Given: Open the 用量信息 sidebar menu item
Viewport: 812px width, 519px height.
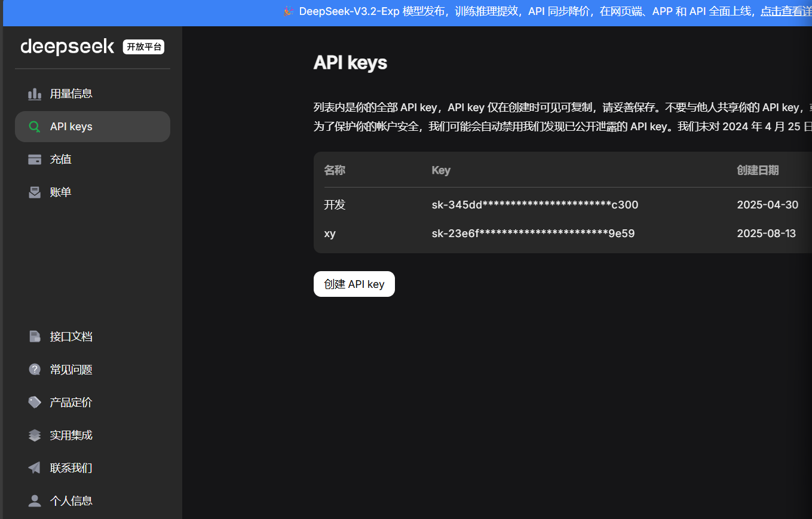Looking at the screenshot, I should click(x=71, y=94).
